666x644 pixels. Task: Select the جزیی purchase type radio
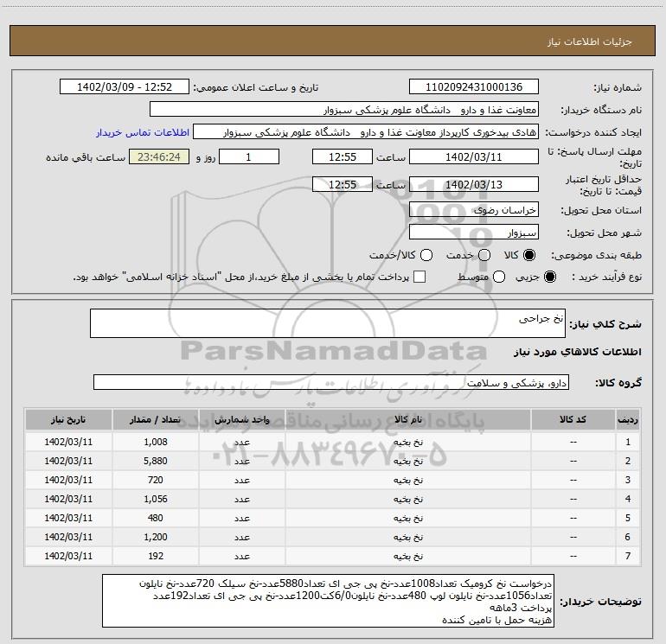(549, 277)
